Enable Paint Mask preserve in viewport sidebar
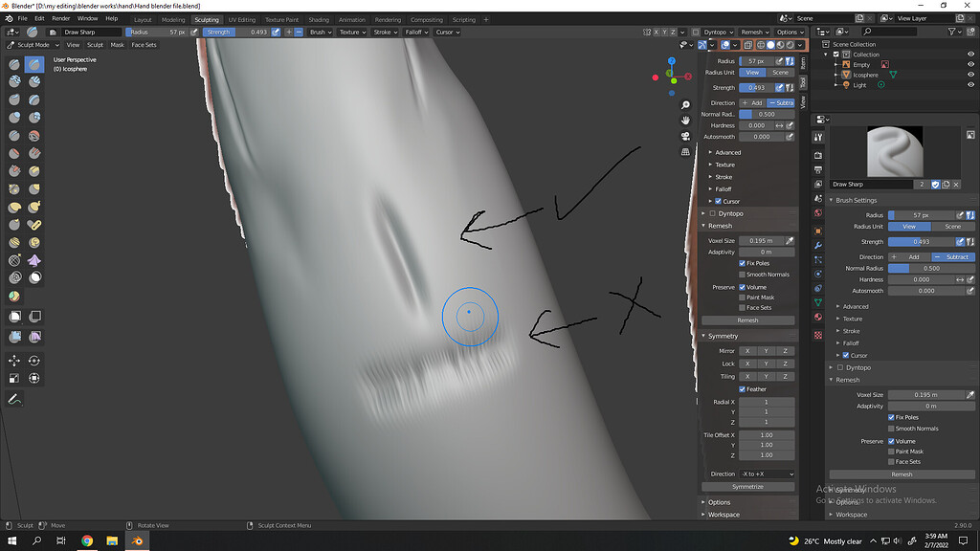 click(742, 298)
